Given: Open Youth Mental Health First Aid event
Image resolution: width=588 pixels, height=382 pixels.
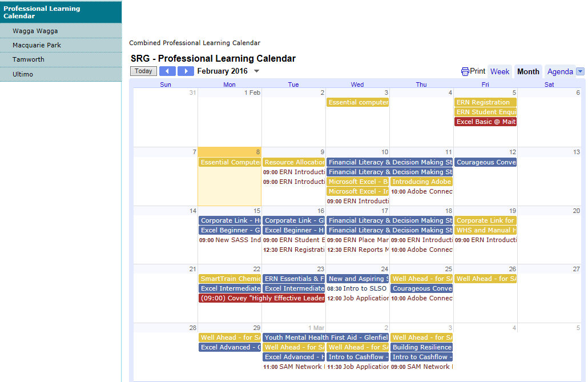Looking at the screenshot, I should click(325, 337).
